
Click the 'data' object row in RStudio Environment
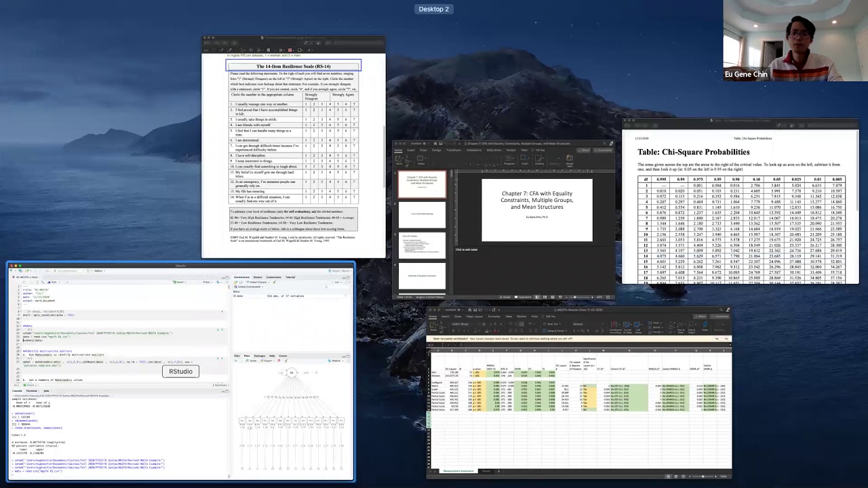coord(292,296)
